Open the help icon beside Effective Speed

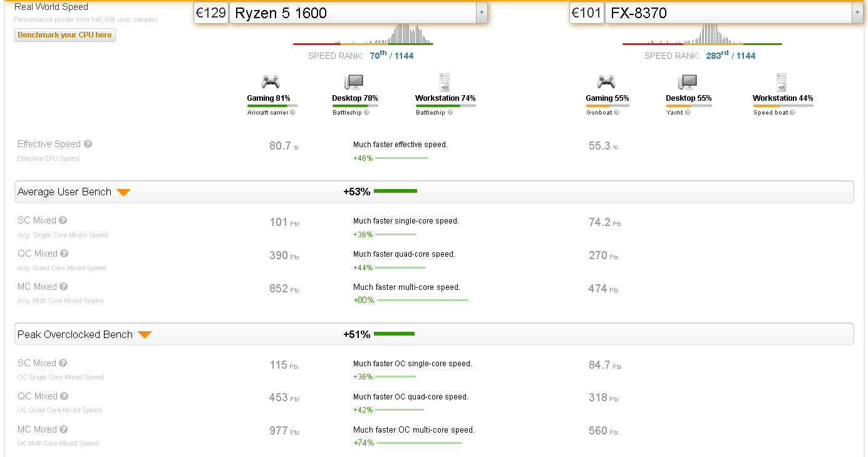click(x=88, y=144)
